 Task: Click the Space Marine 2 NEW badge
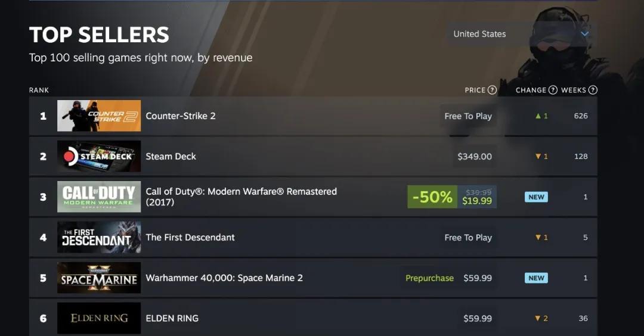point(536,278)
